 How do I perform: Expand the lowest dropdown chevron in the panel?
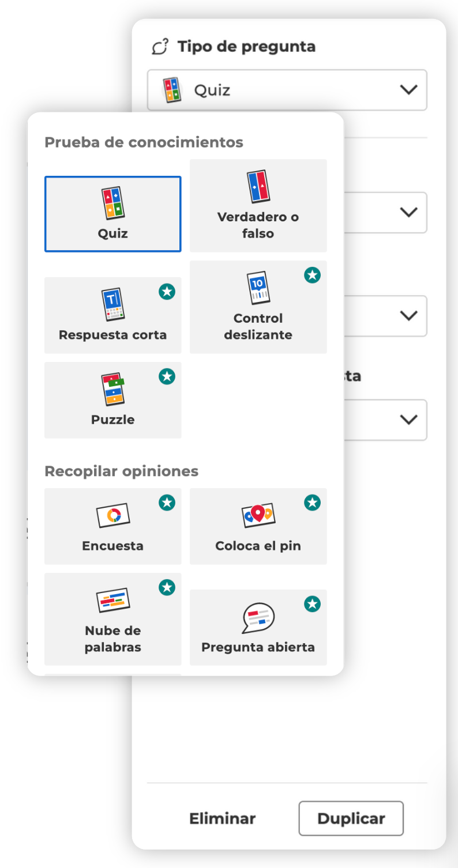click(408, 420)
